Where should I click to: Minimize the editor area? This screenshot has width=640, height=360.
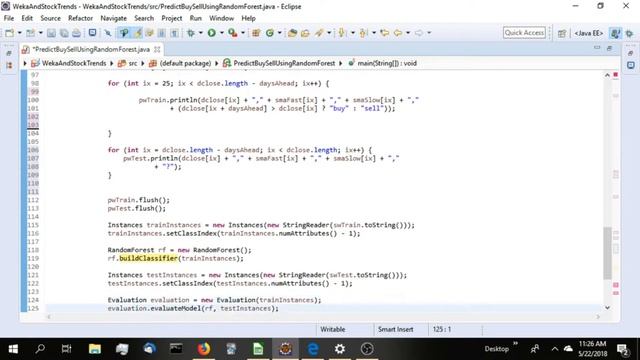click(597, 48)
